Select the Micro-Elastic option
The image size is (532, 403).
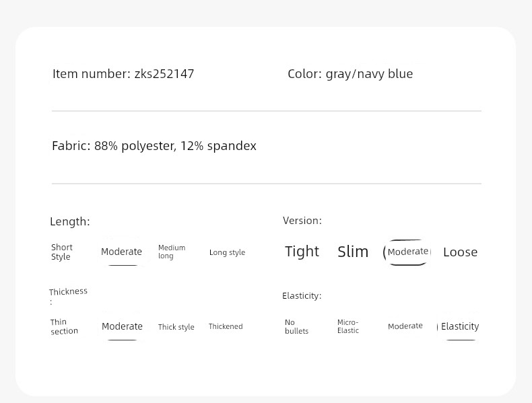point(348,326)
